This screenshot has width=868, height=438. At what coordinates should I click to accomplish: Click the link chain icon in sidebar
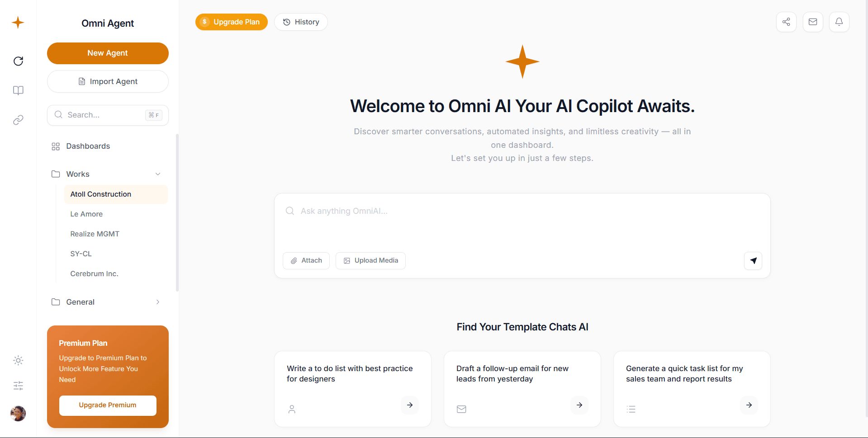18,120
